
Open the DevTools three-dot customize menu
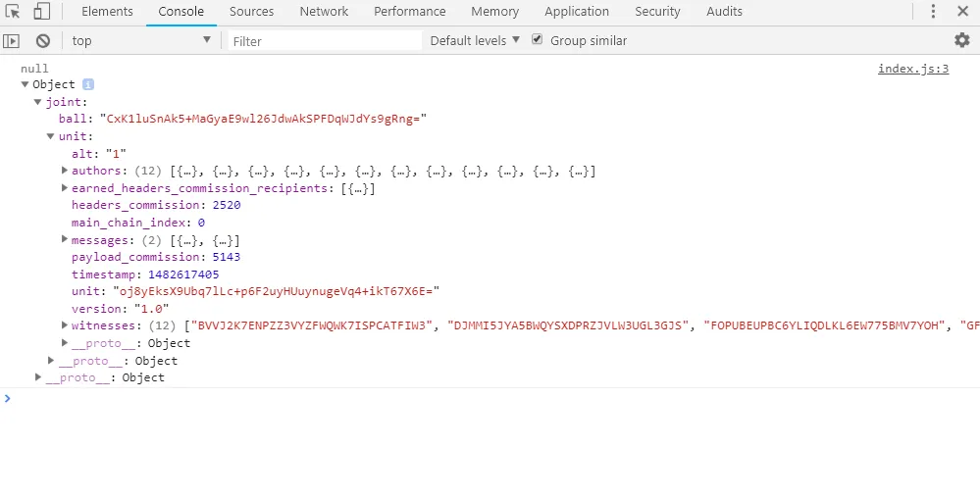pyautogui.click(x=933, y=11)
